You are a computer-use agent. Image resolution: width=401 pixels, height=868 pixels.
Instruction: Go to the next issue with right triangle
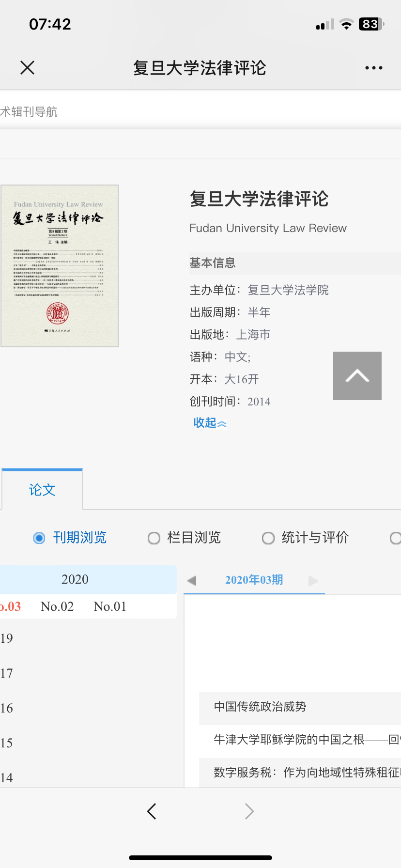click(x=313, y=580)
